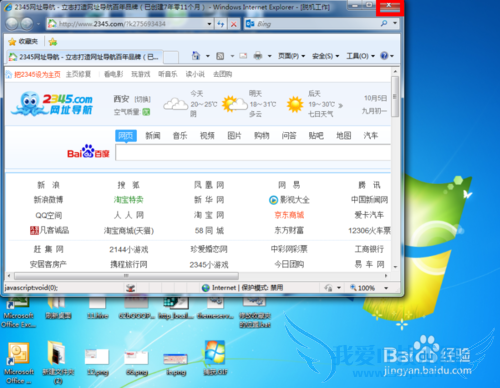Screen dimensions: 500x388
Task: Open the 页面(P) page menu
Action: coord(291,56)
